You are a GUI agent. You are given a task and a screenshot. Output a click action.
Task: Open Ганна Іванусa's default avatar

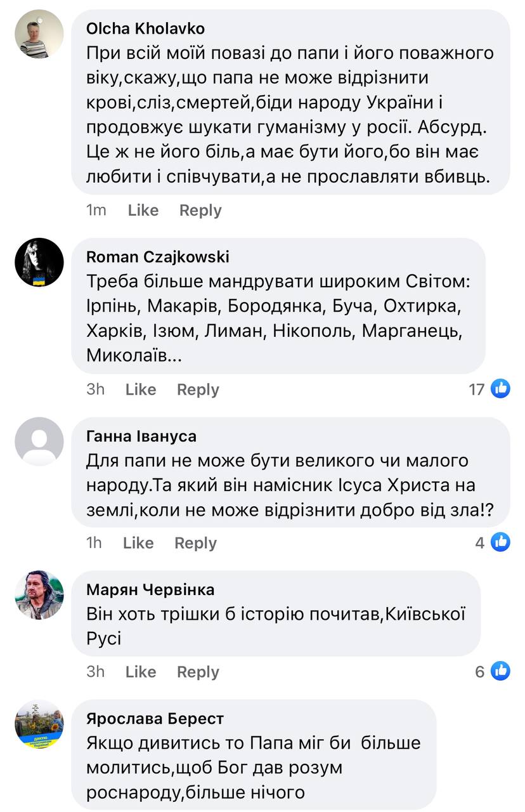pyautogui.click(x=39, y=442)
